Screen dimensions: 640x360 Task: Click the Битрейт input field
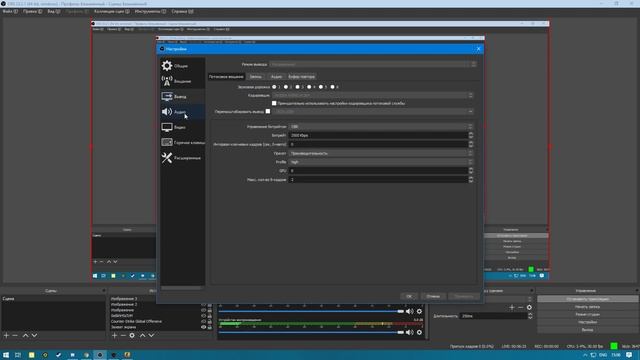[x=378, y=135]
